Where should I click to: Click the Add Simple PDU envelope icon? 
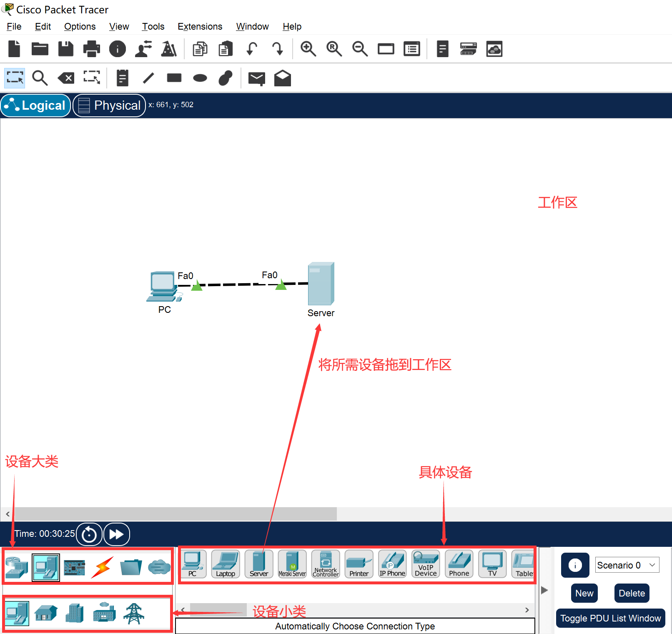pyautogui.click(x=256, y=78)
